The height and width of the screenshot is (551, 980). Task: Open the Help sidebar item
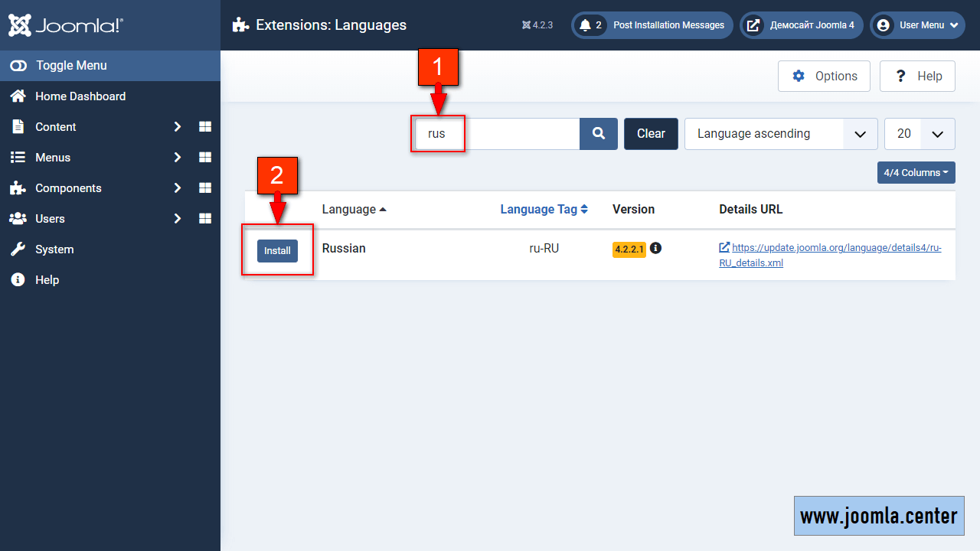click(110, 280)
